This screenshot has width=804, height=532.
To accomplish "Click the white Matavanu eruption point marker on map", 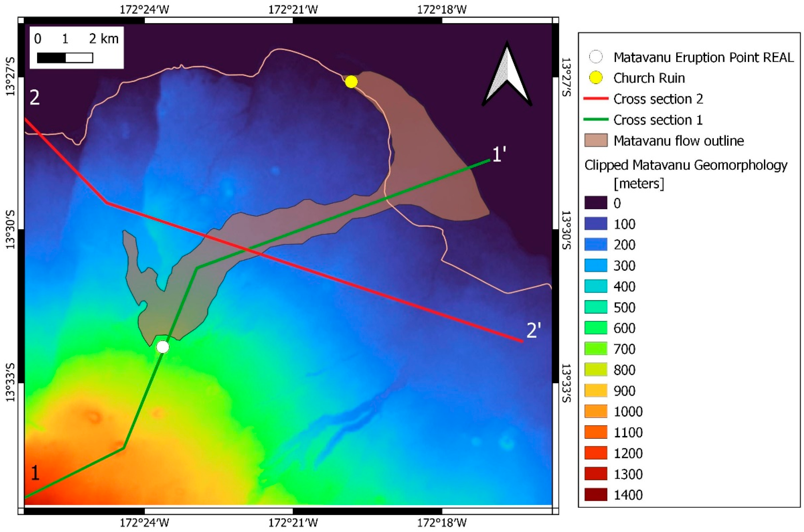I will tap(163, 347).
